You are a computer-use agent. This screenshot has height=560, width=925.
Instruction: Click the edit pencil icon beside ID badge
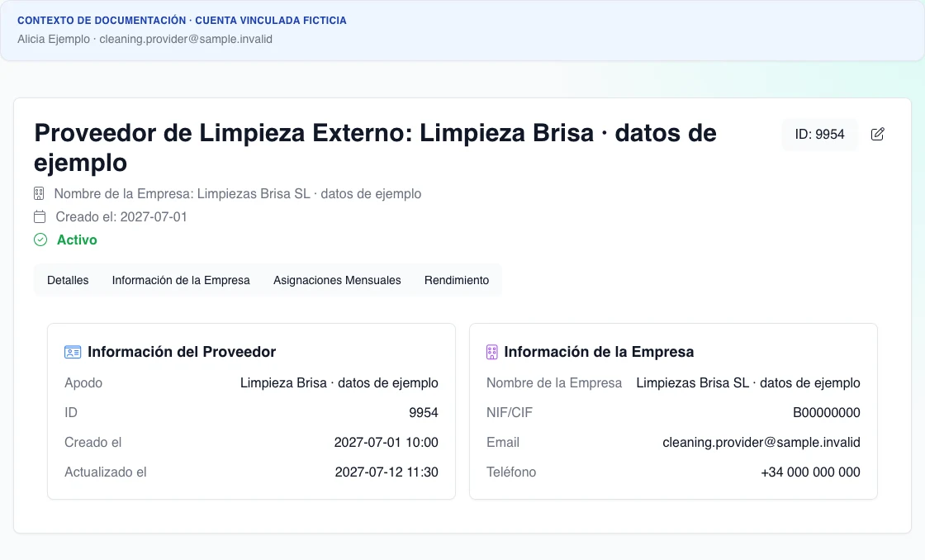coord(877,134)
